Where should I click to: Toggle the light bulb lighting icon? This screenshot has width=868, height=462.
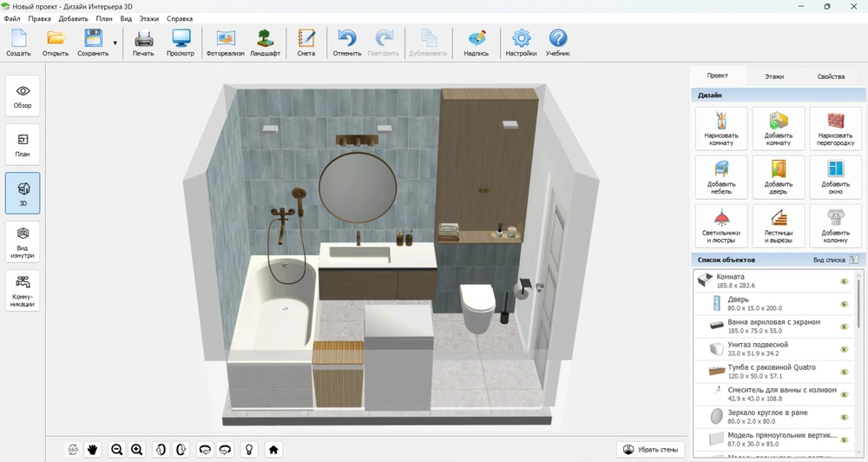point(249,449)
